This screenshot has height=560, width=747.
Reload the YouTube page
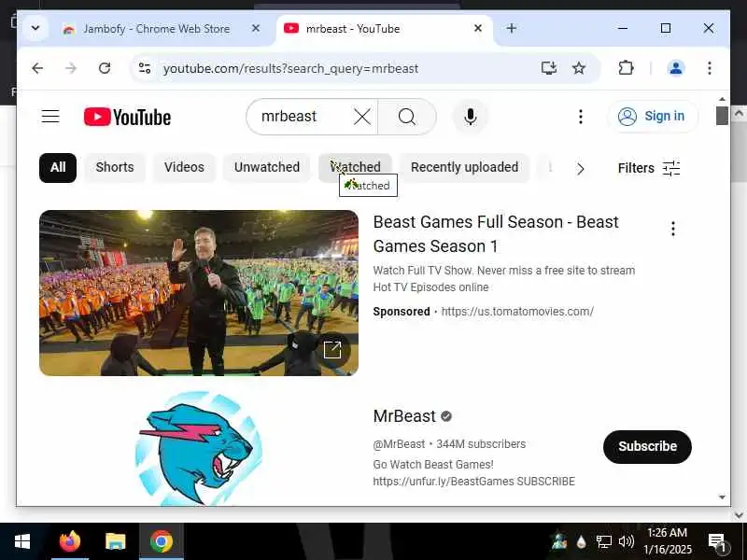105,68
